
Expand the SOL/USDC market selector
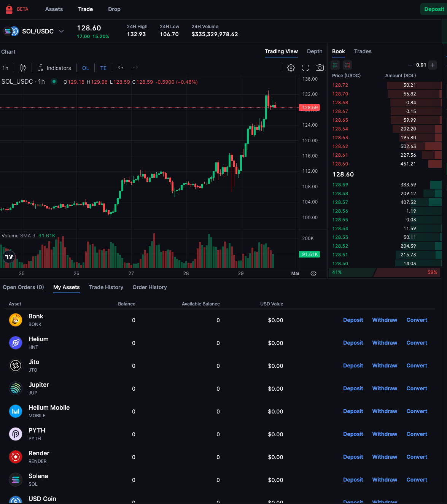point(61,31)
